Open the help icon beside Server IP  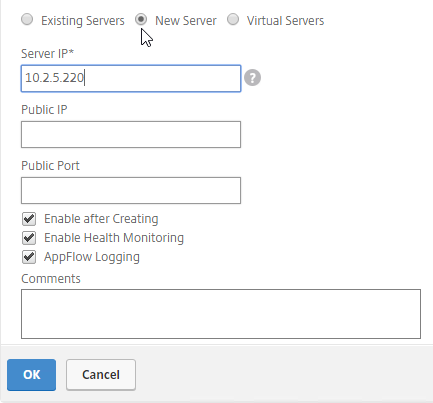(x=252, y=78)
